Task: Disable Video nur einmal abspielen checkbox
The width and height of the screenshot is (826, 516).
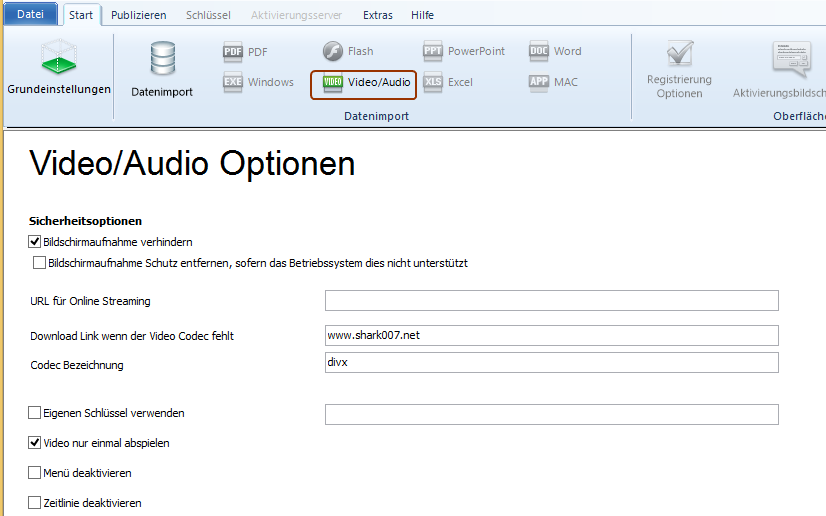Action: point(35,443)
